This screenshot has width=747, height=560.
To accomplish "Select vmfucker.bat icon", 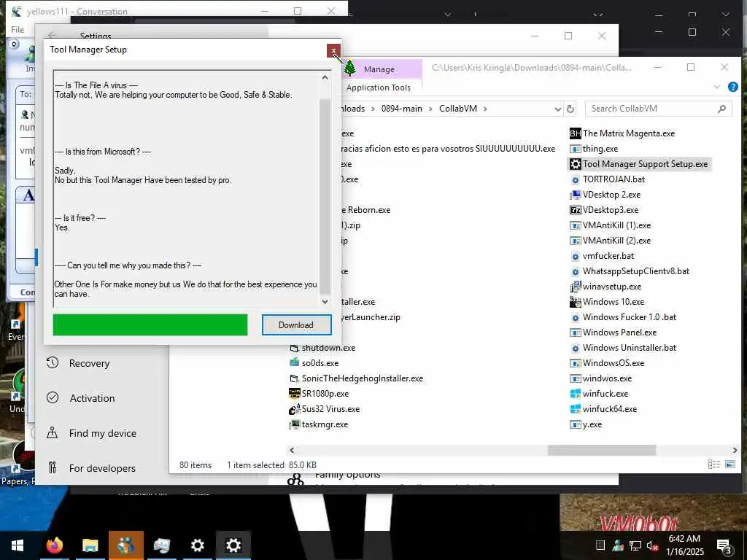I will tap(575, 256).
